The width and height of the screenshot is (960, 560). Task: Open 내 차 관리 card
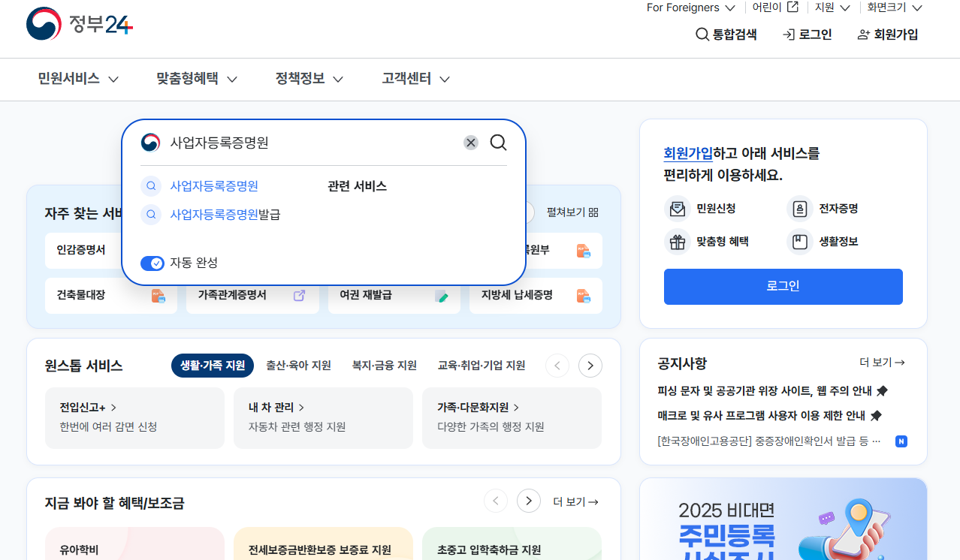[323, 418]
